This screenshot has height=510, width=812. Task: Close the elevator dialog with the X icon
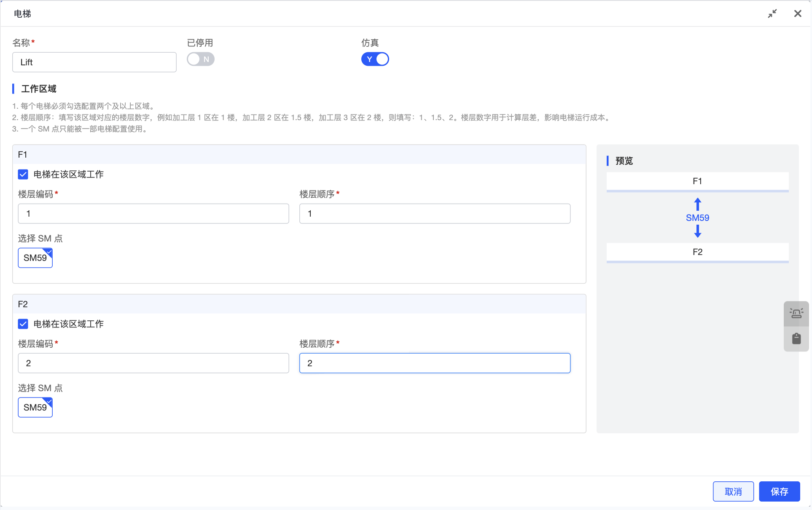pyautogui.click(x=798, y=13)
